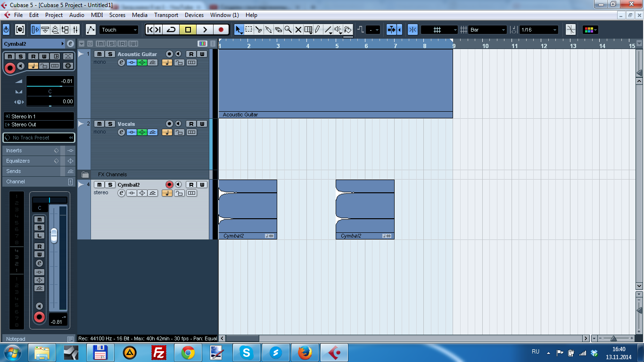Select the Mute X tool

[298, 30]
